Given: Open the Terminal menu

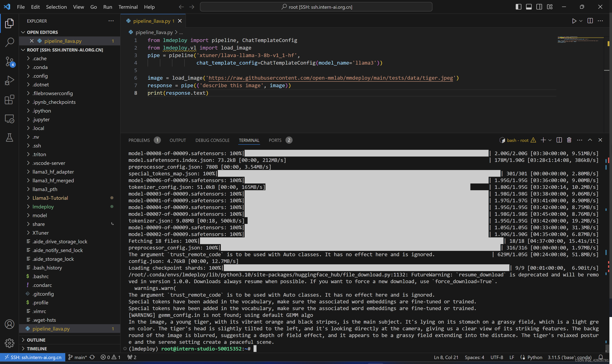Looking at the screenshot, I should tap(128, 7).
